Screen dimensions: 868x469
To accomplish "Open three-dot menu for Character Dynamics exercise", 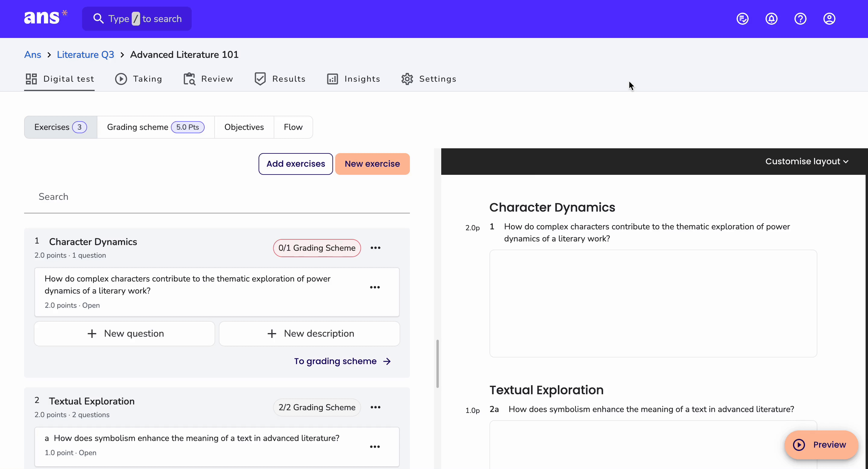I will click(375, 248).
